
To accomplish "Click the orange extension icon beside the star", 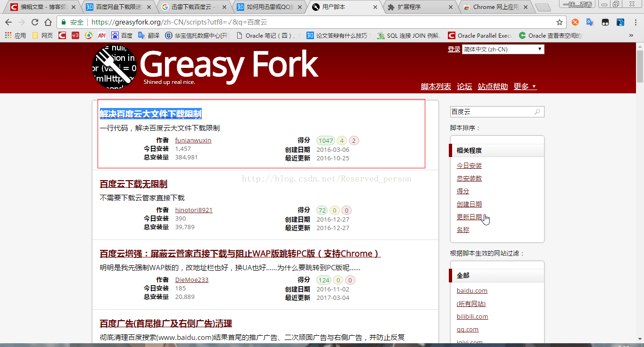I will click(575, 22).
